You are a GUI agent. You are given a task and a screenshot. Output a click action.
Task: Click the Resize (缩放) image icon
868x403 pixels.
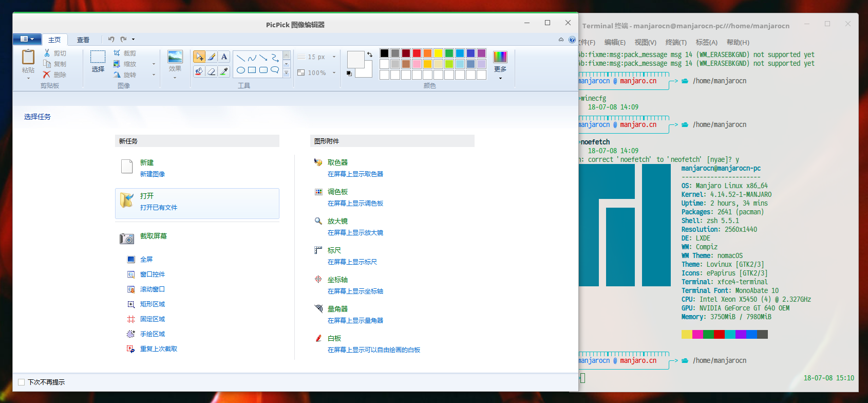tap(117, 64)
